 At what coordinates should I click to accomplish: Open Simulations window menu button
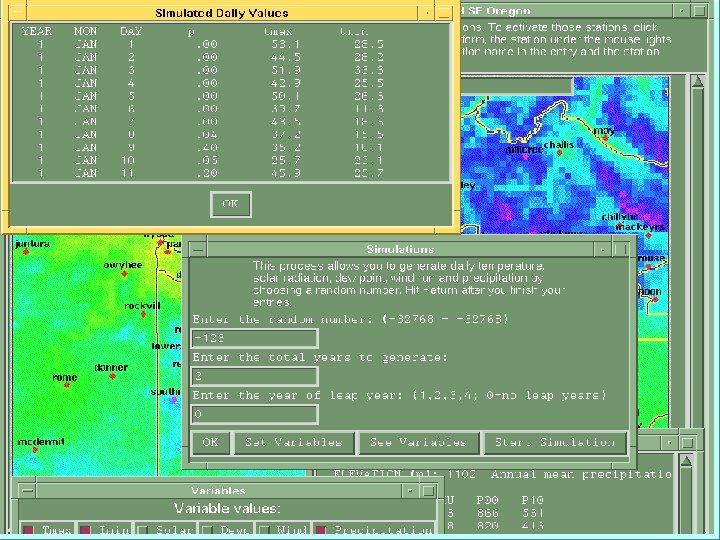(x=198, y=249)
